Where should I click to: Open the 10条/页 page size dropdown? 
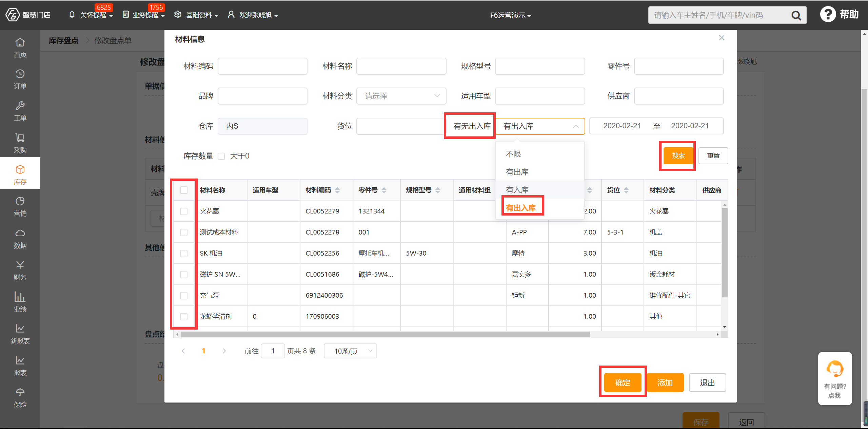point(350,351)
